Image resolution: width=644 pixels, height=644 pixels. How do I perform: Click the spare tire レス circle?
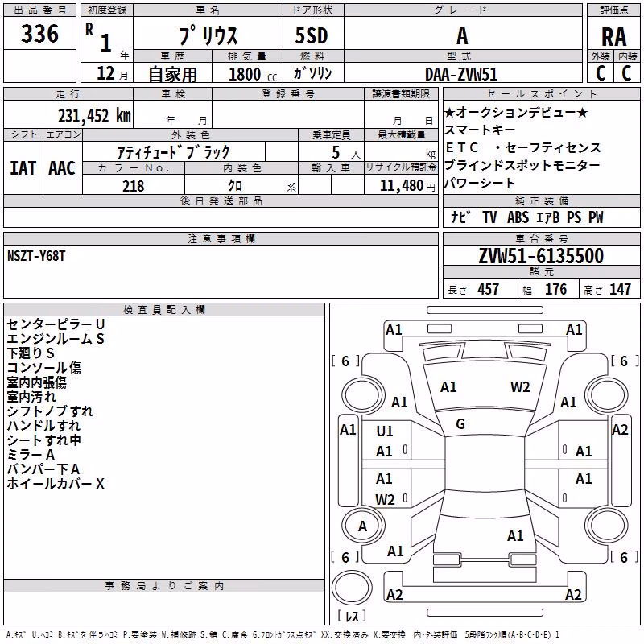(x=352, y=588)
